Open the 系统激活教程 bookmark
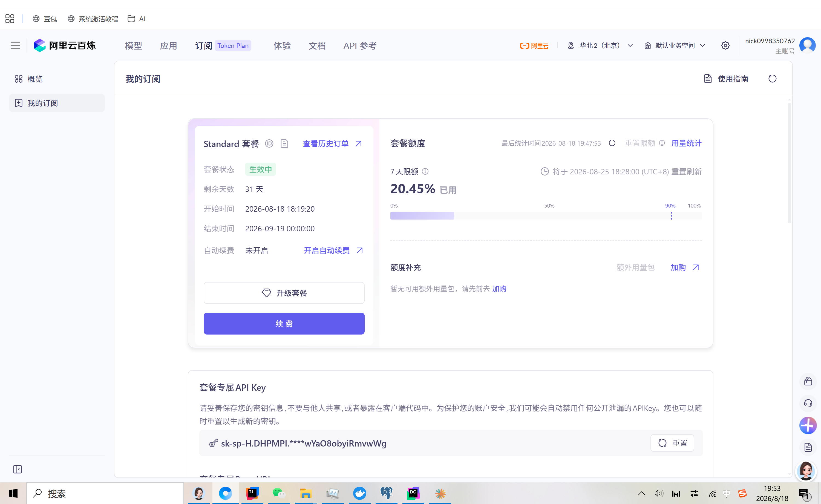 tap(93, 19)
